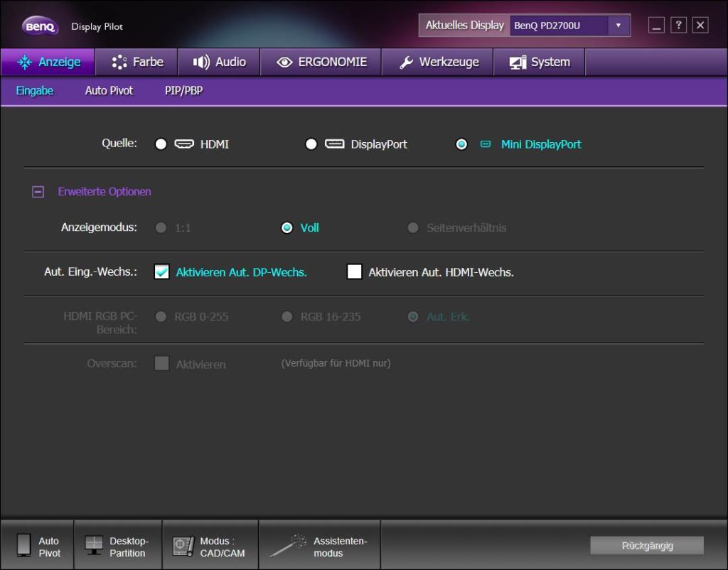
Task: Choose Seitenverhältnis display mode radio button
Action: (x=413, y=228)
